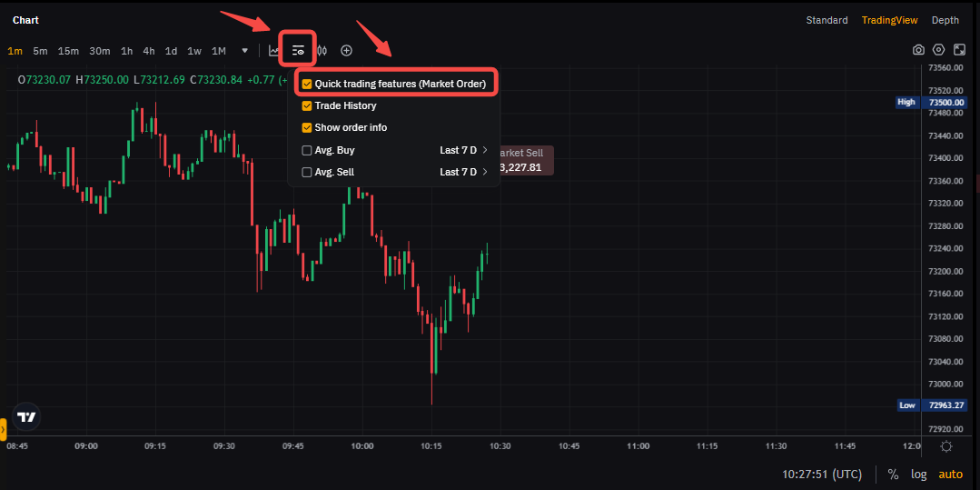
Task: Select the 5m interval
Action: 40,51
